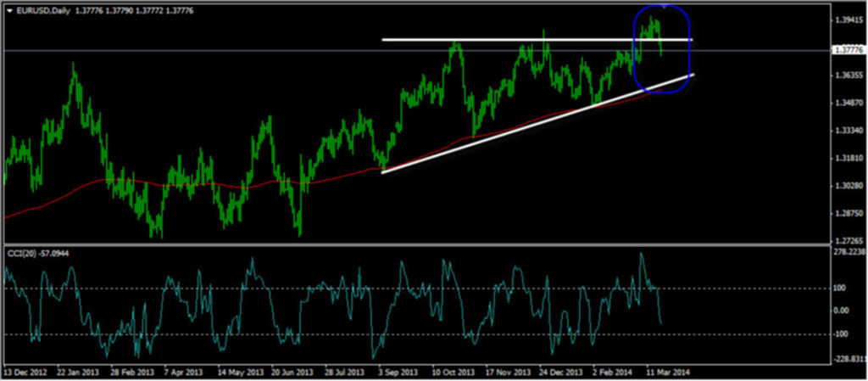This screenshot has width=868, height=381.
Task: Click the 22 Jan 2013 date label
Action: [79, 373]
